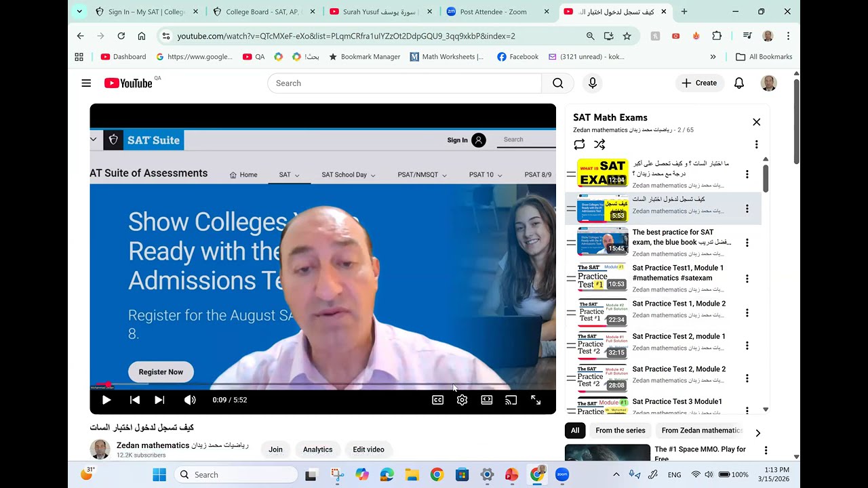The height and width of the screenshot is (488, 868).
Task: Open 'Sat Practice Test 1, Module 2' video thumbnail
Action: pos(602,312)
